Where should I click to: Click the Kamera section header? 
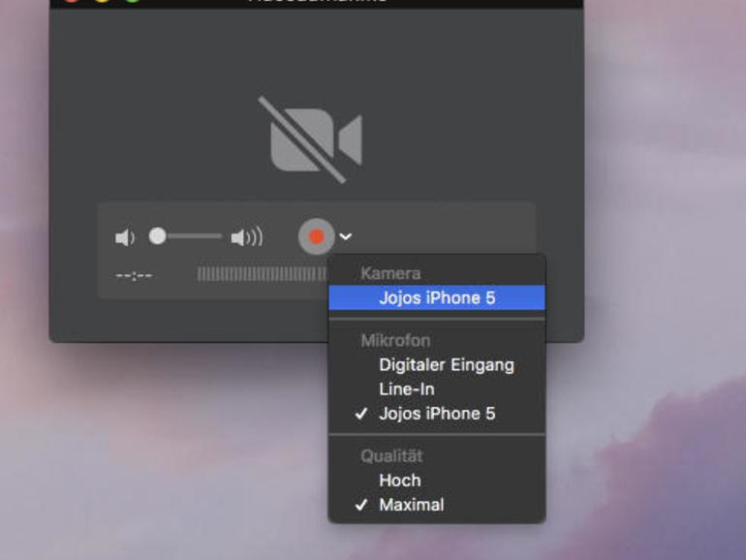click(390, 273)
